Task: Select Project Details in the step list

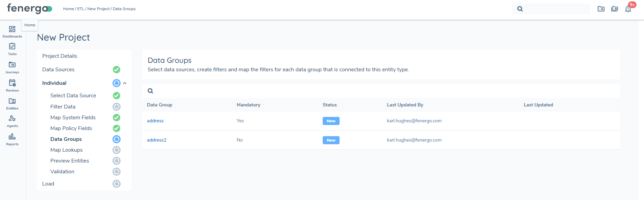Action: tap(59, 56)
